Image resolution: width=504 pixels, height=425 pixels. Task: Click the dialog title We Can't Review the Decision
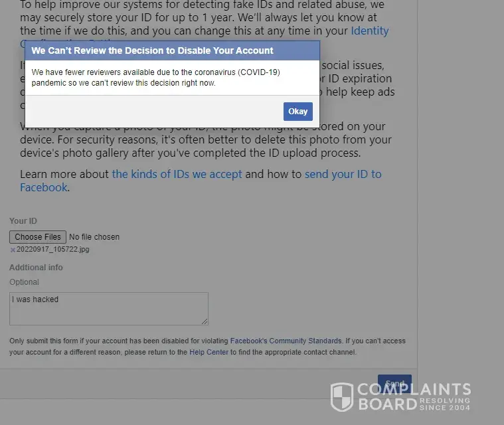coord(152,50)
